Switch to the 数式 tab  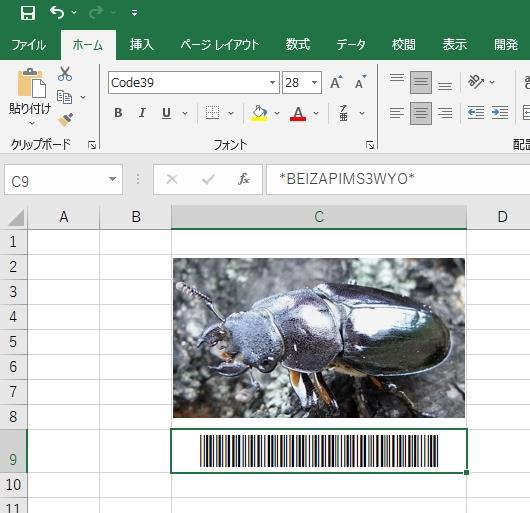pos(297,45)
